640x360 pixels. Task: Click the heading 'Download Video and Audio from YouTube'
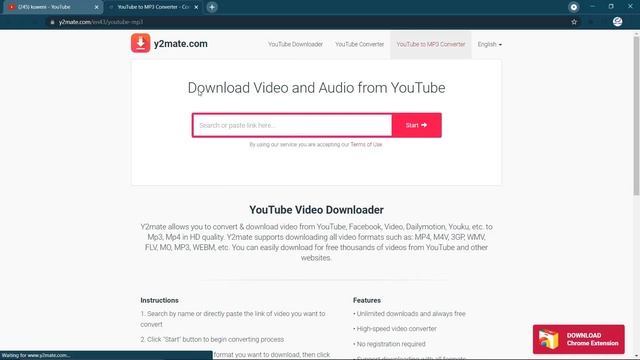pyautogui.click(x=316, y=88)
